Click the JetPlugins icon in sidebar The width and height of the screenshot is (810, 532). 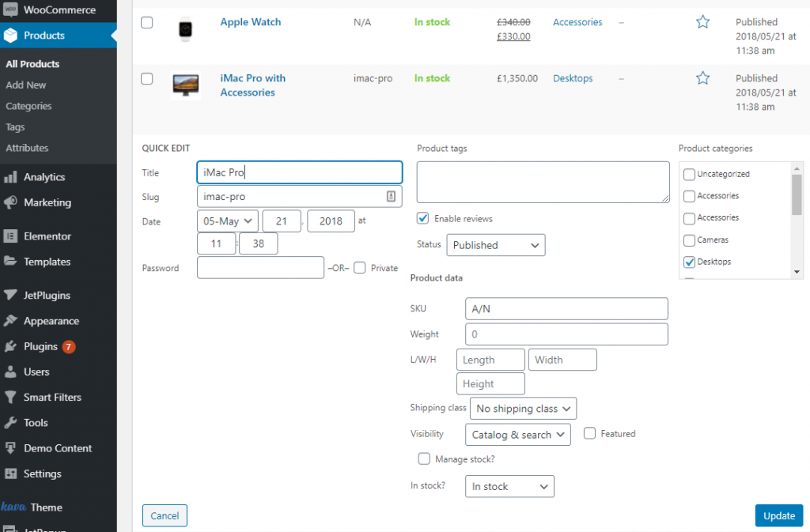pos(10,295)
